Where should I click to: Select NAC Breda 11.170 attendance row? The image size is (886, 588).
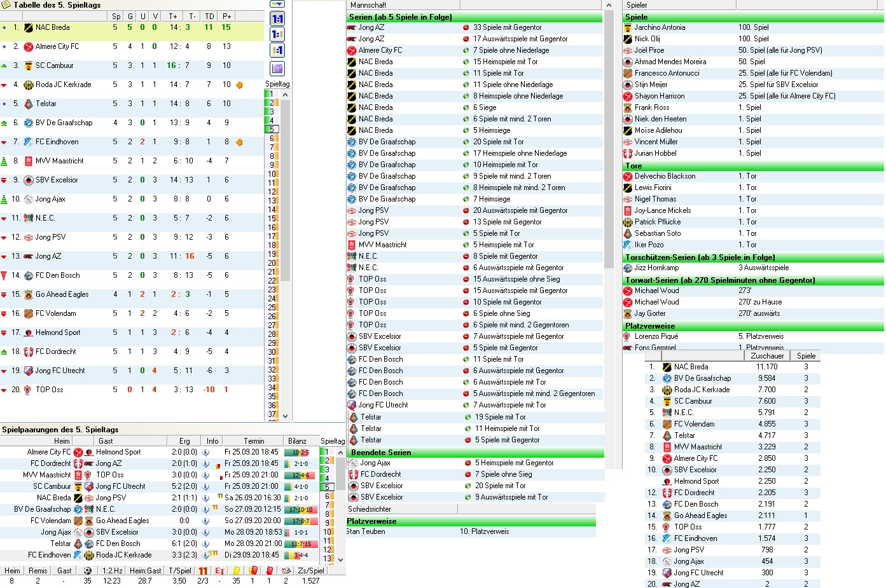(732, 367)
